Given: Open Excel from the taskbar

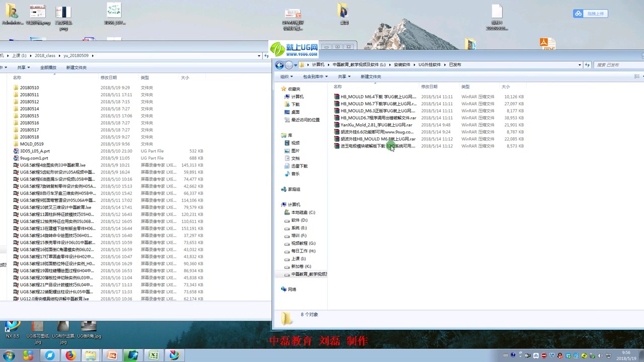Looking at the screenshot, I should click(153, 355).
